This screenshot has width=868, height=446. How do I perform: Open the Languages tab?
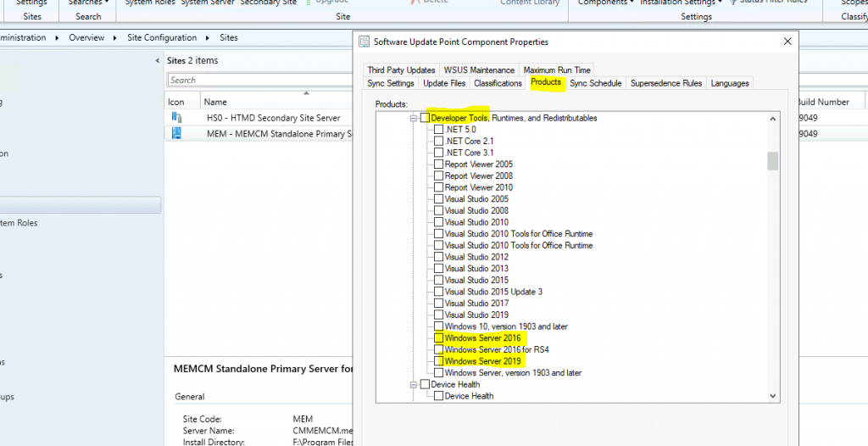click(730, 83)
